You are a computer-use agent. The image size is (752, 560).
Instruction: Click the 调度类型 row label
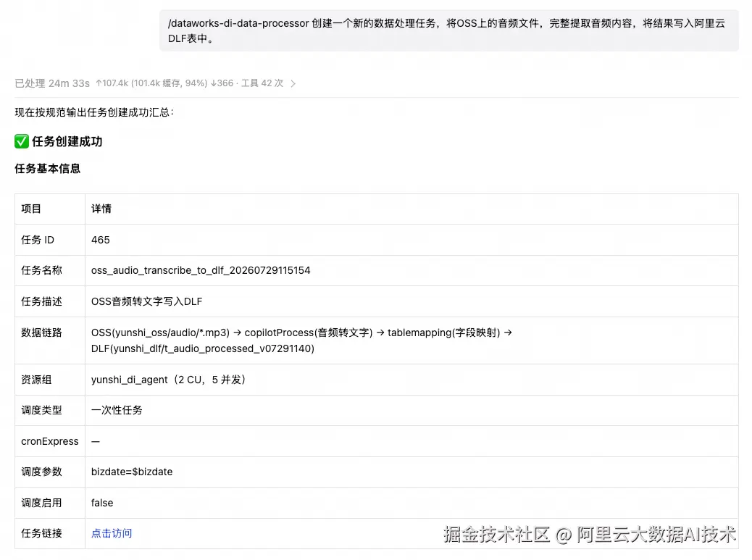coord(42,410)
